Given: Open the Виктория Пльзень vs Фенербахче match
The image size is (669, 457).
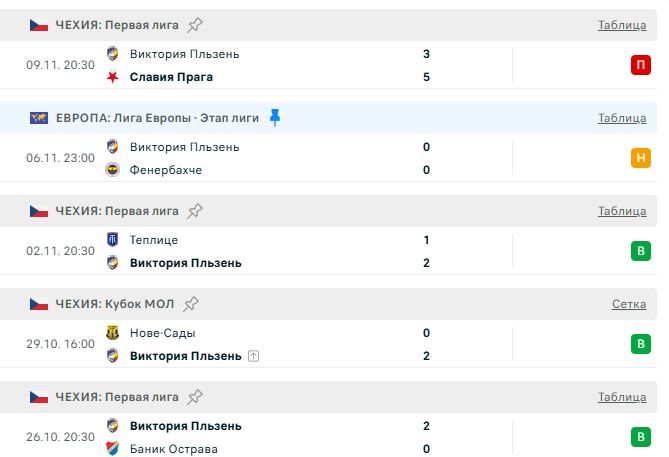Looking at the screenshot, I should [300, 158].
